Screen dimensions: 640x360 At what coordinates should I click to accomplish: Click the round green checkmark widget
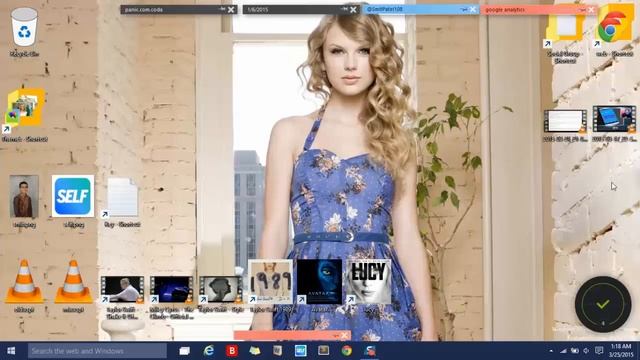pyautogui.click(x=603, y=304)
